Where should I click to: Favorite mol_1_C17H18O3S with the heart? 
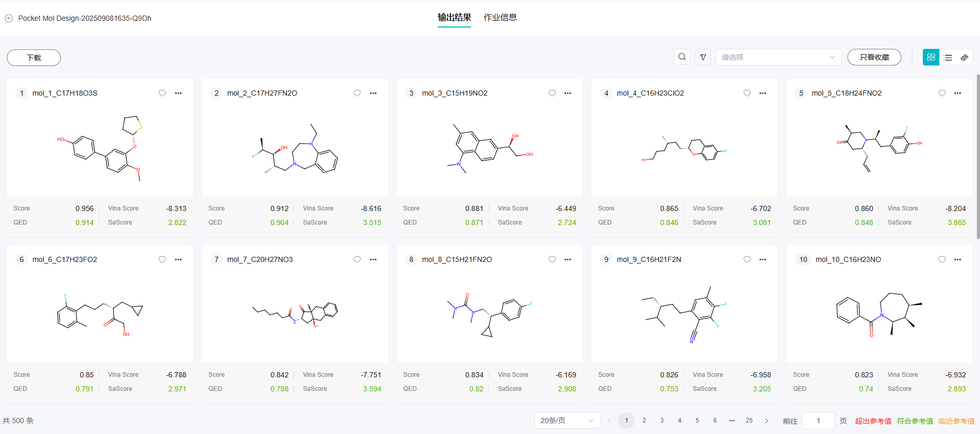click(x=162, y=93)
